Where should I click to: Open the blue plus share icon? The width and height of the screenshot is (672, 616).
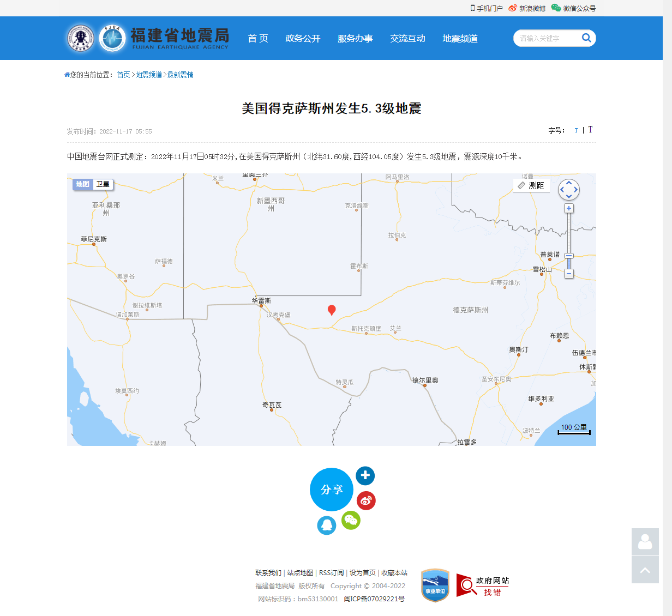[365, 475]
